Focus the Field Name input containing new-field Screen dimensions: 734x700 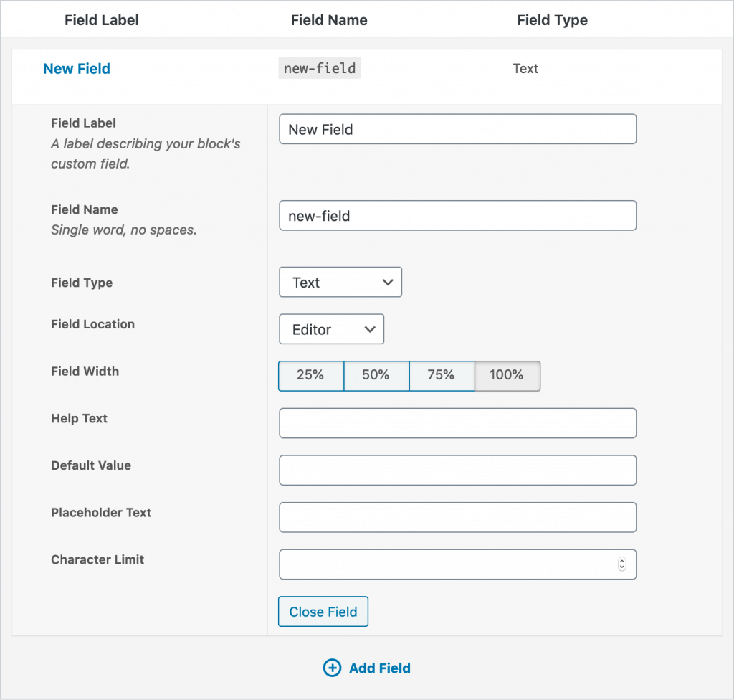click(x=457, y=216)
